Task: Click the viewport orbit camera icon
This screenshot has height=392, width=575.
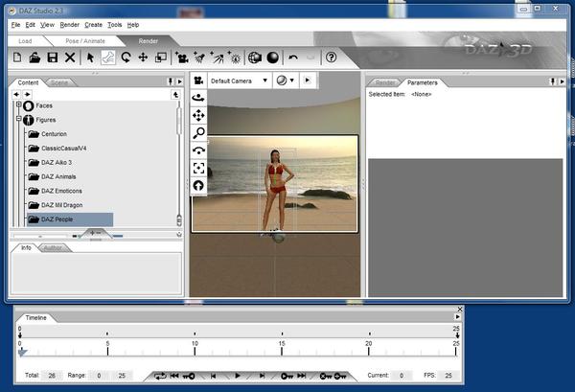Action: [x=198, y=98]
